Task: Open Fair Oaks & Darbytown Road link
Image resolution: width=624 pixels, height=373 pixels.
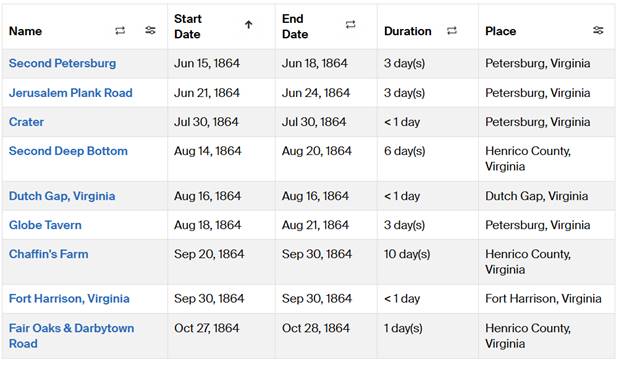Action: point(72,336)
